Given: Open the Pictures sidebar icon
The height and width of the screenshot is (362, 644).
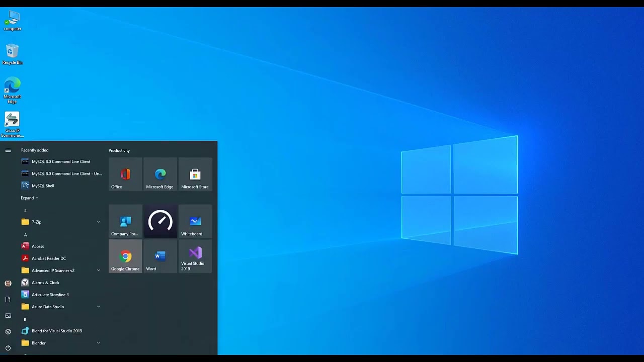Looking at the screenshot, I should click(x=8, y=316).
